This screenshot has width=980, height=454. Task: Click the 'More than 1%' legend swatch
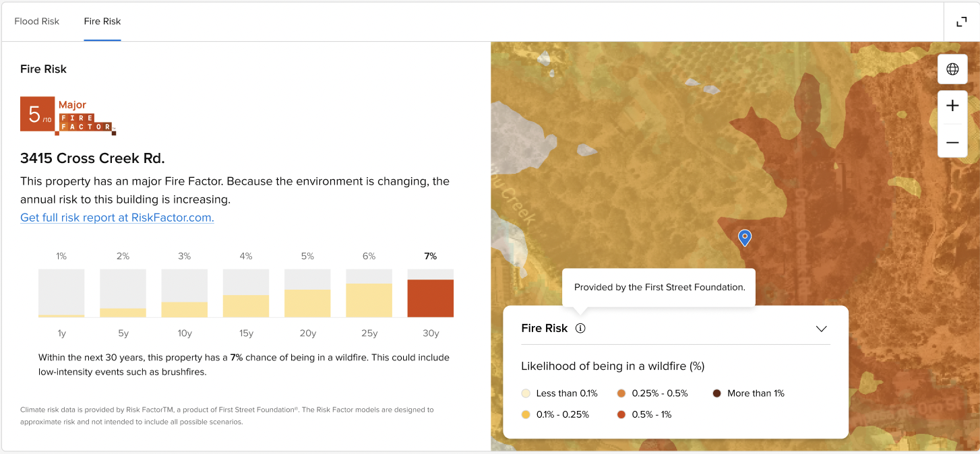[x=717, y=393]
